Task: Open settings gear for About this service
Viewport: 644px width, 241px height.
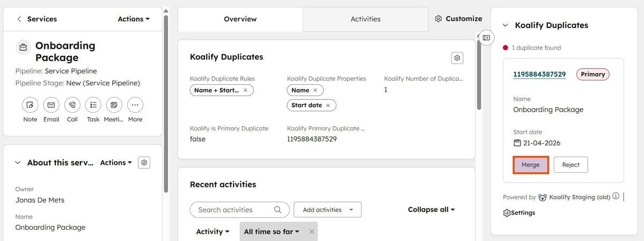Action: pos(143,163)
